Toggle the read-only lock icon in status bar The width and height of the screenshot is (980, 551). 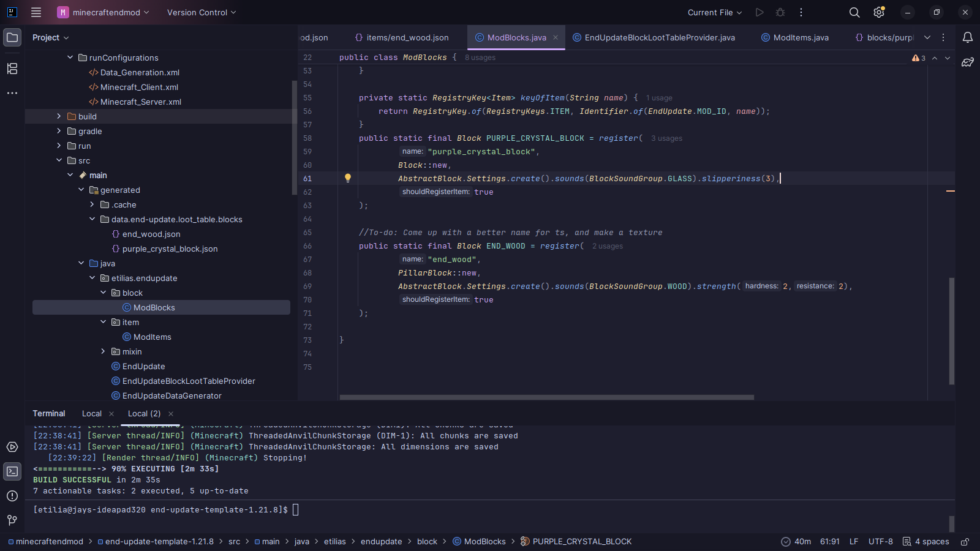point(965,542)
